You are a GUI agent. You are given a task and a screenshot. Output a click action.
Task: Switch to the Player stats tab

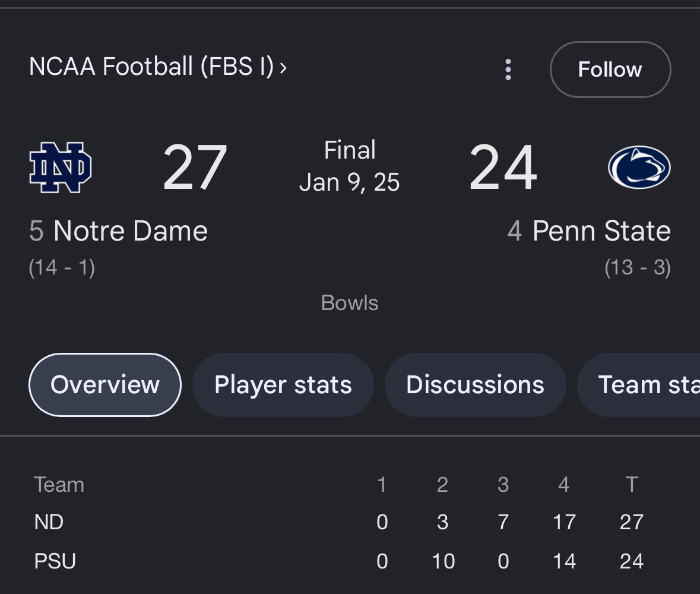tap(283, 385)
